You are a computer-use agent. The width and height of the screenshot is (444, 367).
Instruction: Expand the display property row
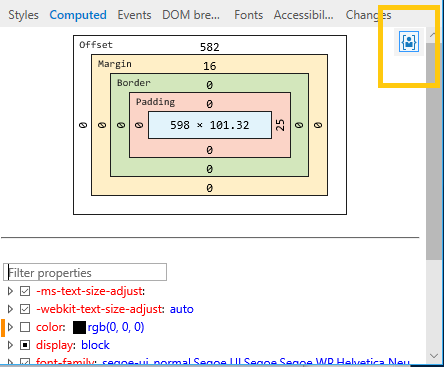[x=10, y=345]
